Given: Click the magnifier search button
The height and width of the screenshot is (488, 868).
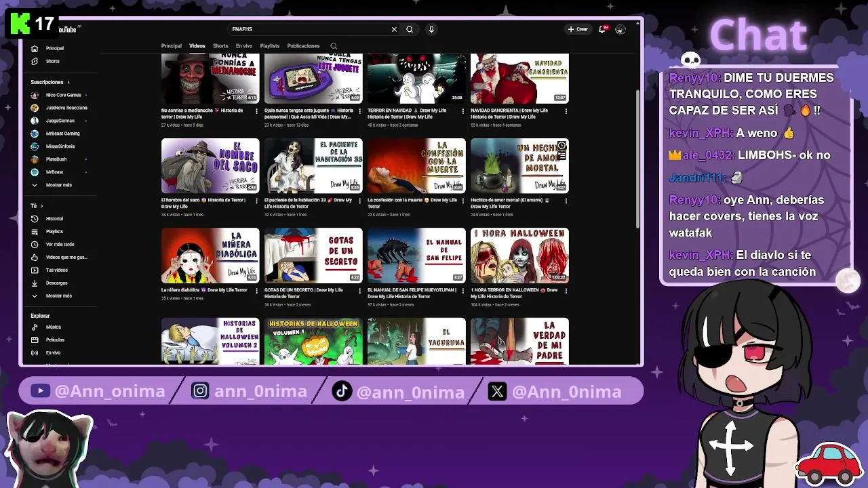Looking at the screenshot, I should click(x=410, y=29).
